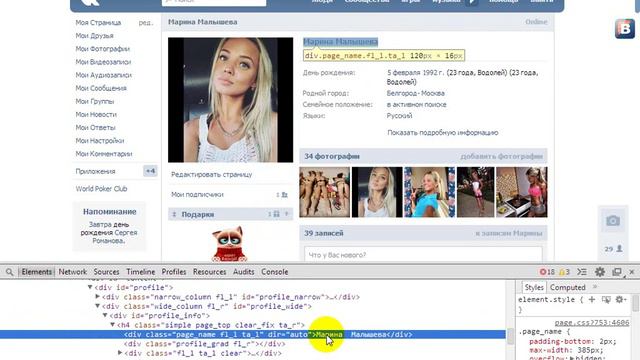640x360 pixels.
Task: Click the 29 people counter icon
Action: (613, 249)
